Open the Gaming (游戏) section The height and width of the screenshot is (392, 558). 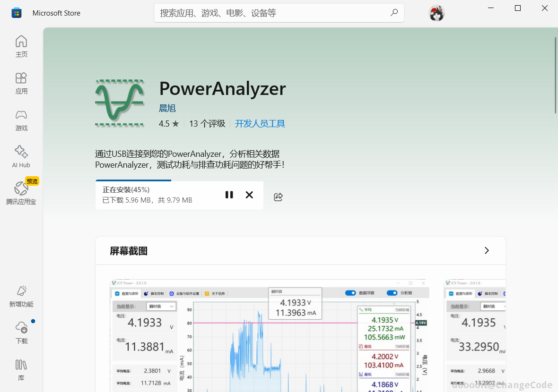pyautogui.click(x=21, y=120)
